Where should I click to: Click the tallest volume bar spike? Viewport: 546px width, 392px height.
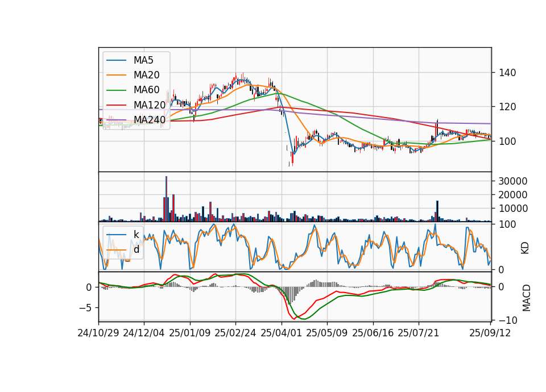[167, 199]
